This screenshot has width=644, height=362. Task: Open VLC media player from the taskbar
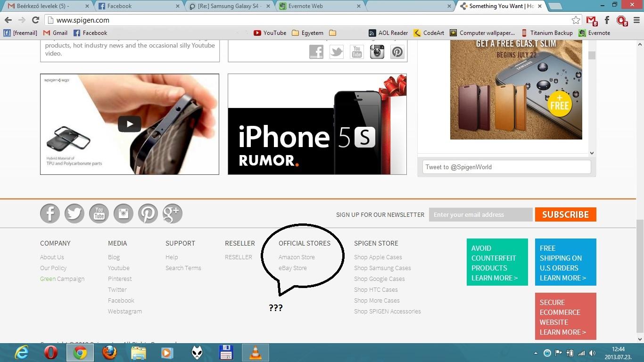[x=256, y=352]
